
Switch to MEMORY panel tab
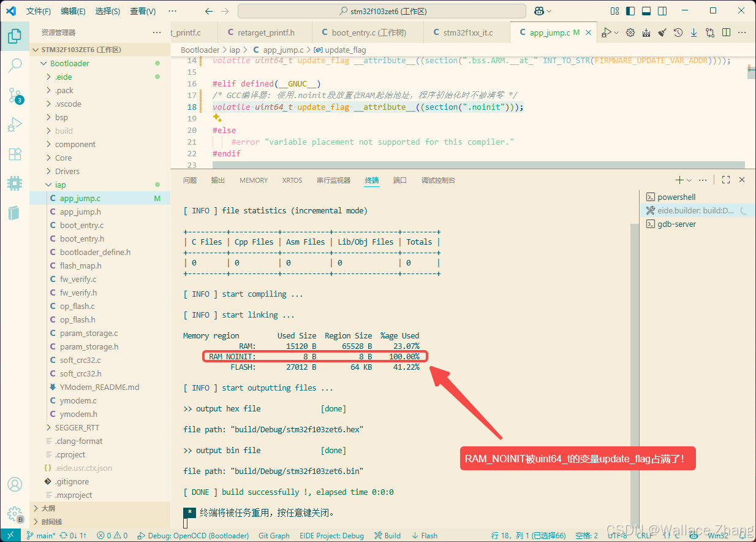254,180
